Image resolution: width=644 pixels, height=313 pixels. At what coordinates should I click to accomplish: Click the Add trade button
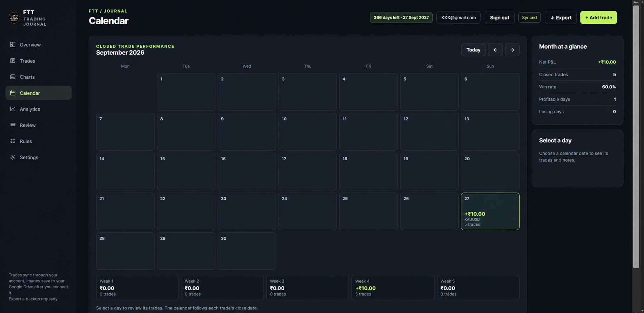(599, 18)
